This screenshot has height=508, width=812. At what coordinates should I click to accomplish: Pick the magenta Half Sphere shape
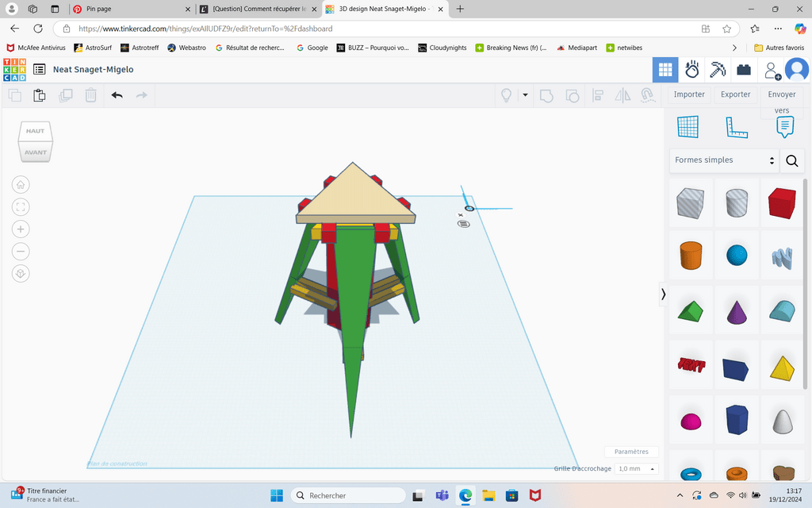pyautogui.click(x=691, y=421)
